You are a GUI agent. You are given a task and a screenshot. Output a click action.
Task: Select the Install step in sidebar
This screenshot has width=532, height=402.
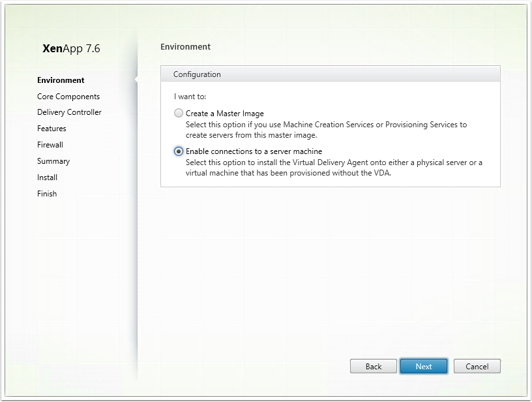pos(47,178)
